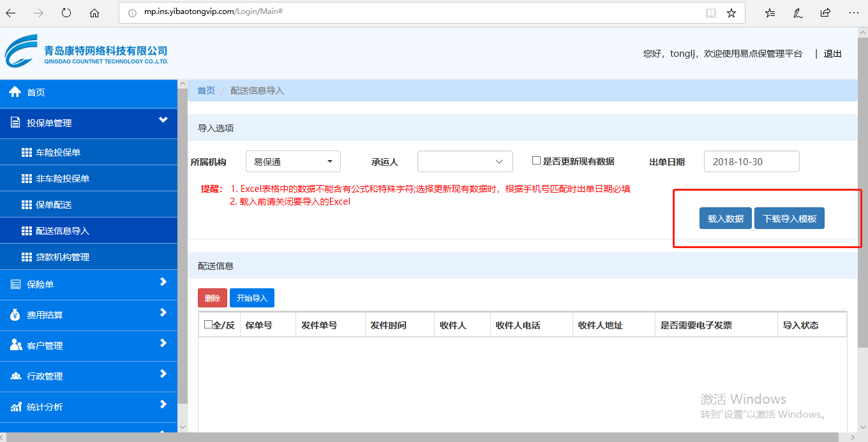
Task: Click the document icon beside 投保单管理
Action: click(x=15, y=122)
